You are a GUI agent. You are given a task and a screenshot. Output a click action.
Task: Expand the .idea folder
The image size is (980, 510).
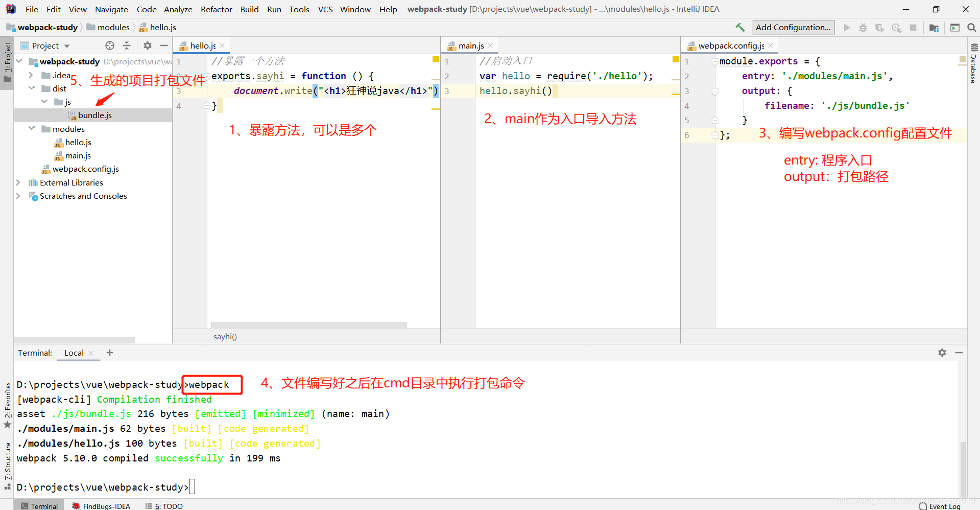click(31, 75)
